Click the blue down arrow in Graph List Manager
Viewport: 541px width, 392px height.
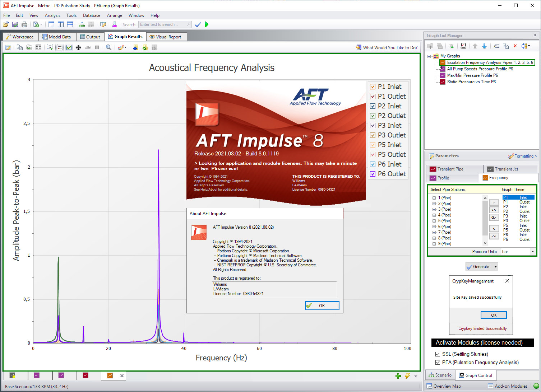(x=484, y=46)
